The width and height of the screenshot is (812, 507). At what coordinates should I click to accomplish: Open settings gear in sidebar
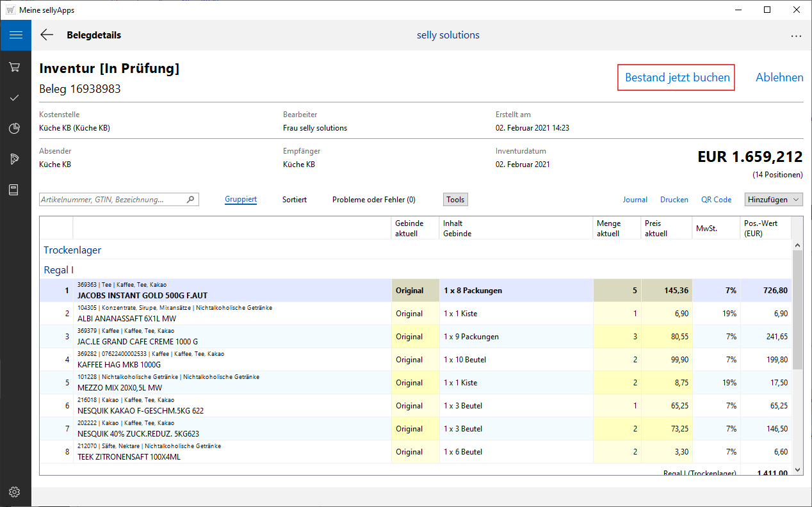click(15, 492)
